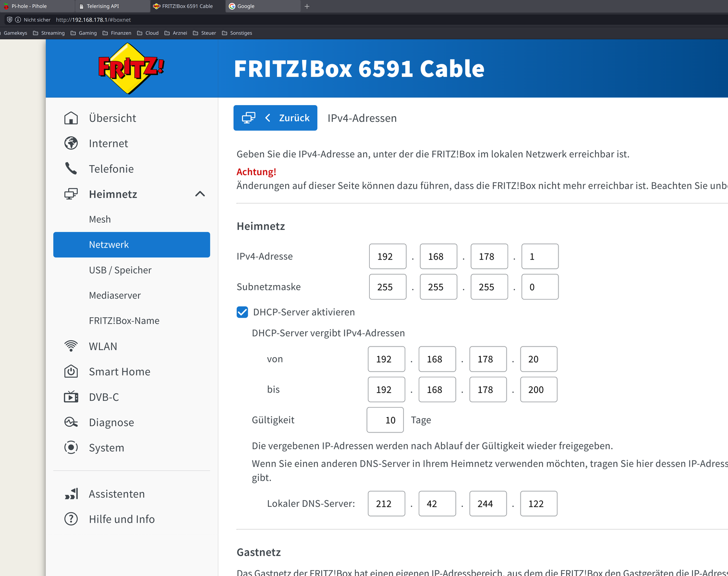Screen dimensions: 728x576
Task: Click the Übersicht home icon
Action: click(71, 118)
